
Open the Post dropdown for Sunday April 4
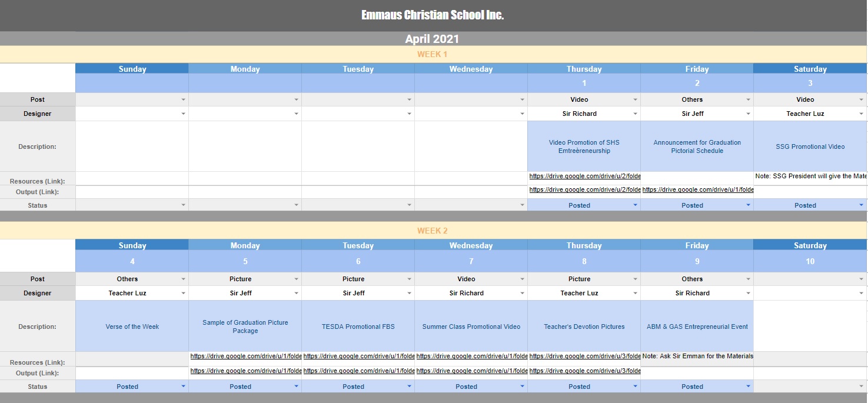coord(183,279)
